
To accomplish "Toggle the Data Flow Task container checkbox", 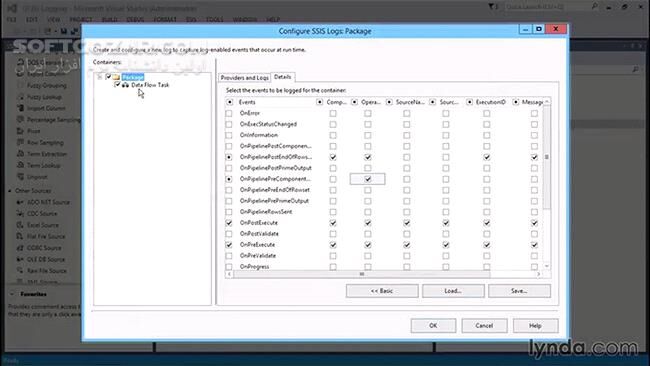I will pyautogui.click(x=117, y=85).
